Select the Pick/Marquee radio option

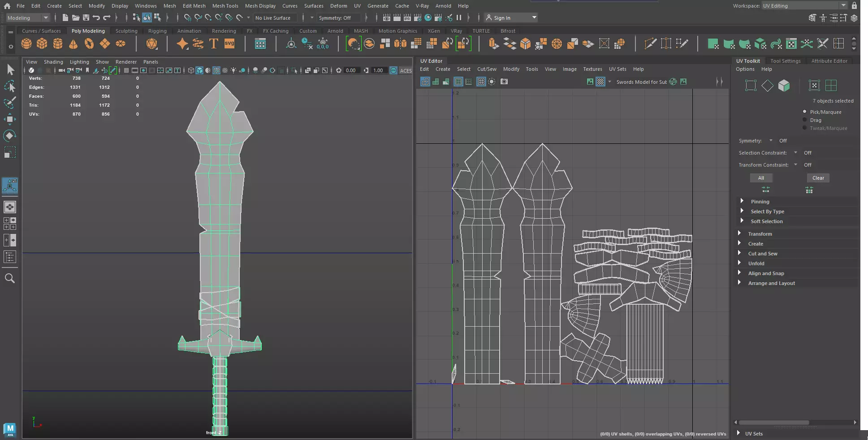pyautogui.click(x=805, y=112)
